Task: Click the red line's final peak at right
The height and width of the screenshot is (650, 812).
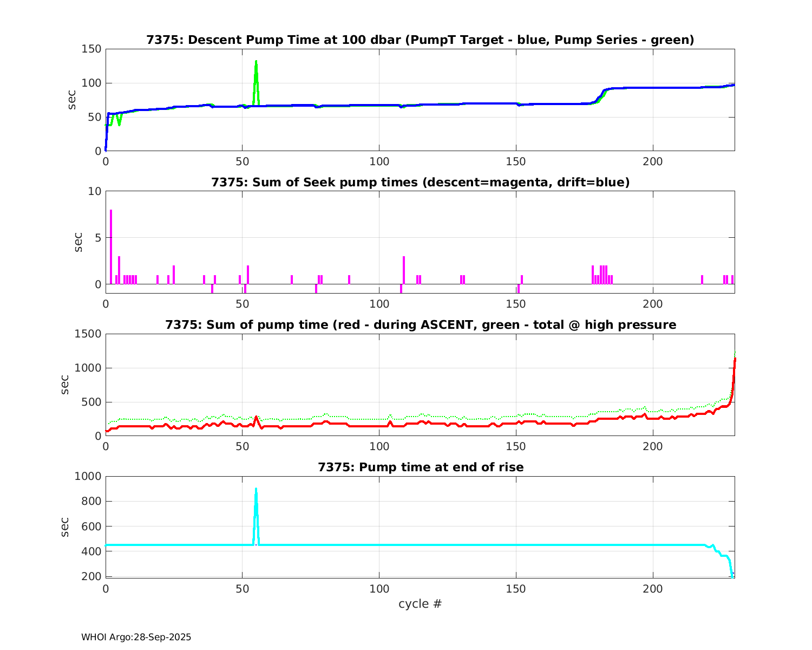Action: tap(734, 360)
